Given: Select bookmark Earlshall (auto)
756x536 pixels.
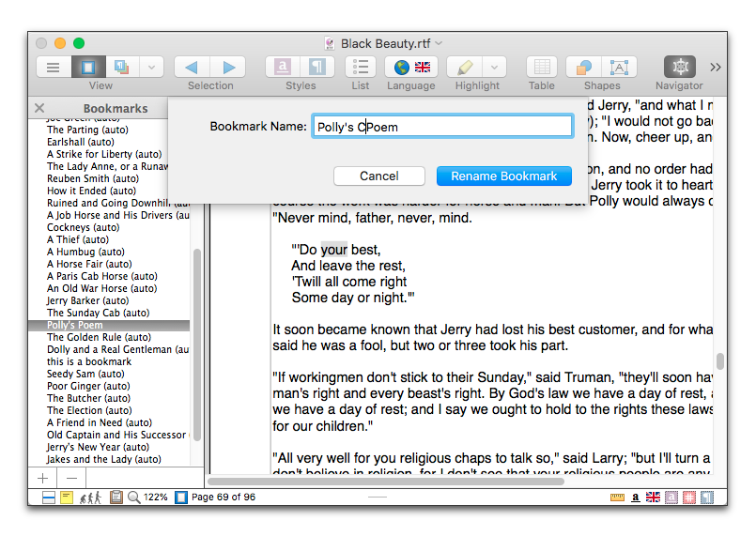Looking at the screenshot, I should click(81, 142).
